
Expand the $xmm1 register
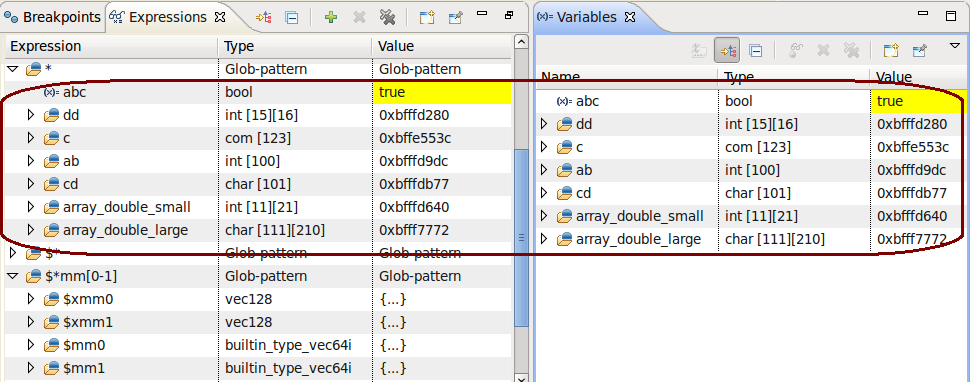31,323
